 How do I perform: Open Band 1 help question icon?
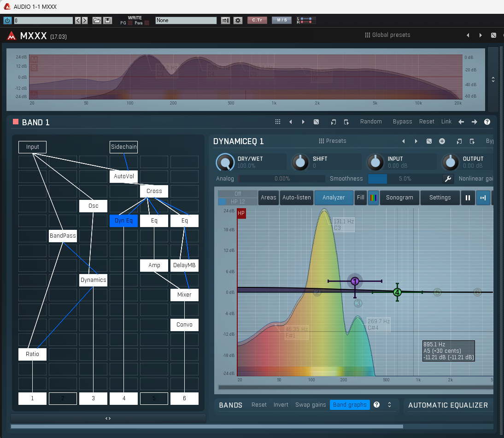click(x=487, y=122)
